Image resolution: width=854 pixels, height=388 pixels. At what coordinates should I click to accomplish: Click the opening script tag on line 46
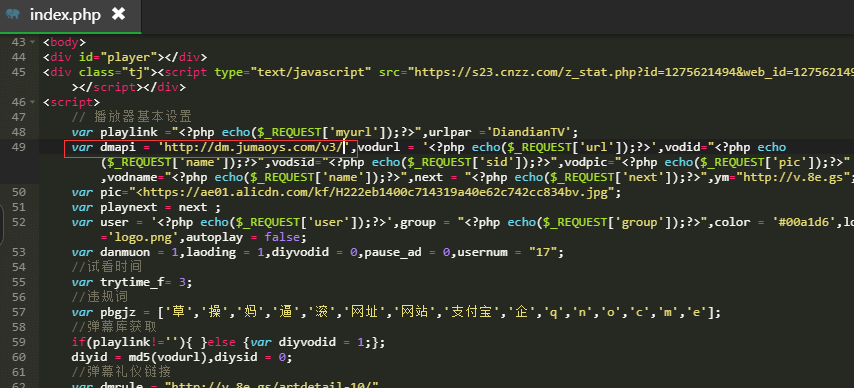pos(71,102)
